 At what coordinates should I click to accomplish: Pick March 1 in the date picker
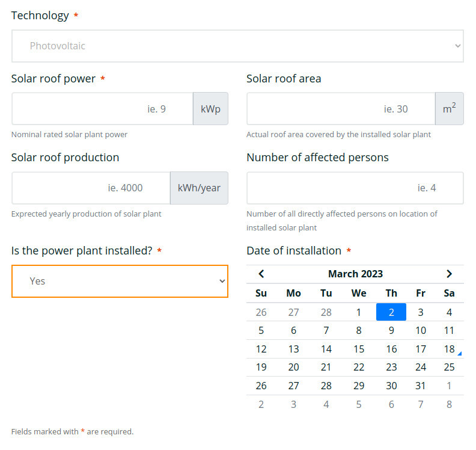click(x=359, y=312)
